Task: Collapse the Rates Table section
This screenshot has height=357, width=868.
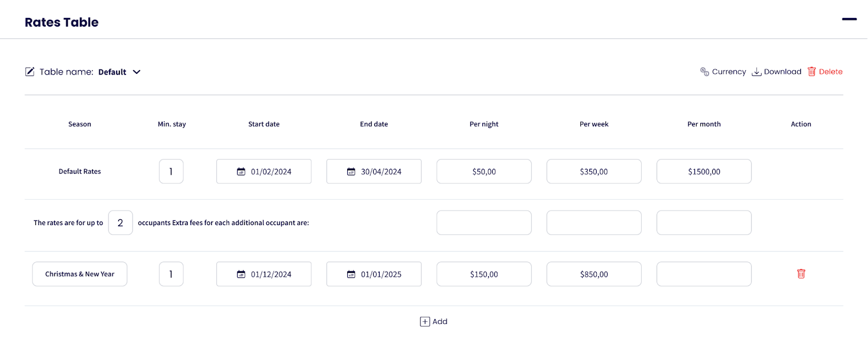Action: pyautogui.click(x=849, y=19)
